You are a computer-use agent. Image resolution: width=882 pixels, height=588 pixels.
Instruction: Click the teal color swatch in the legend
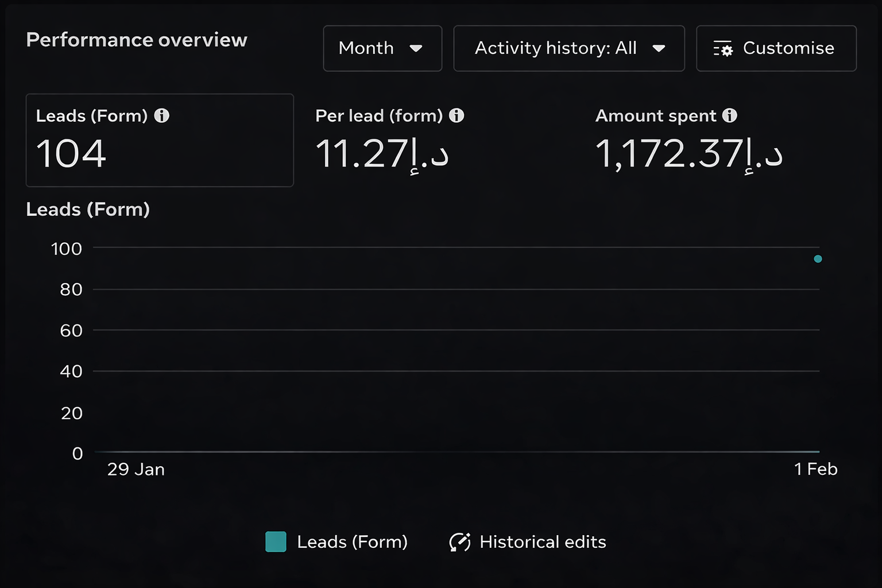click(276, 541)
